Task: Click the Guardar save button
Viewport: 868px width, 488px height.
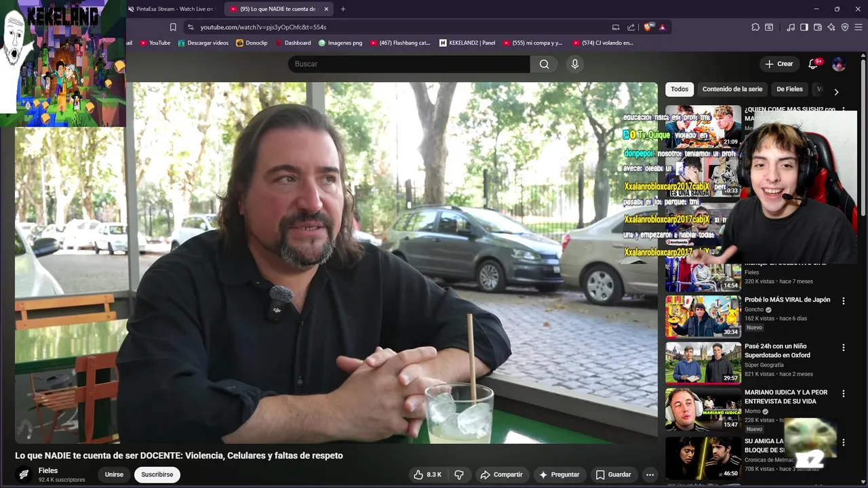Action: click(x=613, y=474)
